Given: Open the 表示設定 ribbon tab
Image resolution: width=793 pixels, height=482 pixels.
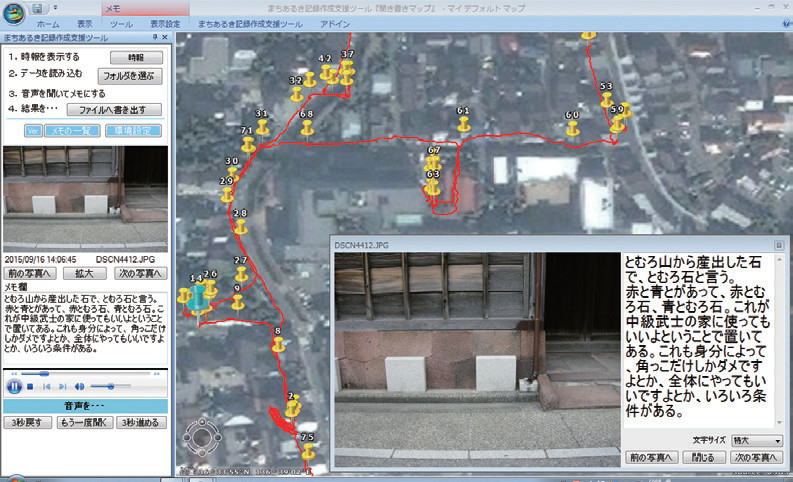Looking at the screenshot, I should pyautogui.click(x=166, y=22).
